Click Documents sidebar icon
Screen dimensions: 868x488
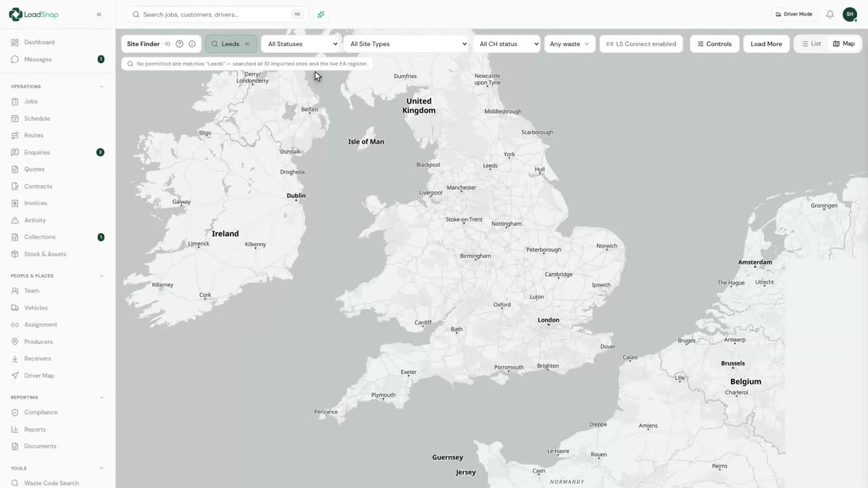[x=15, y=446]
